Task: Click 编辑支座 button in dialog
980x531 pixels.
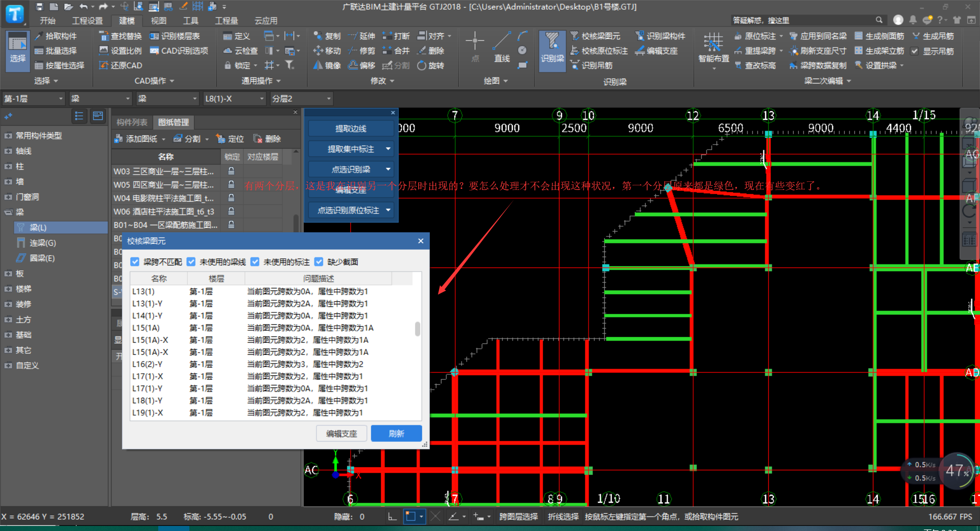Action: tap(341, 433)
